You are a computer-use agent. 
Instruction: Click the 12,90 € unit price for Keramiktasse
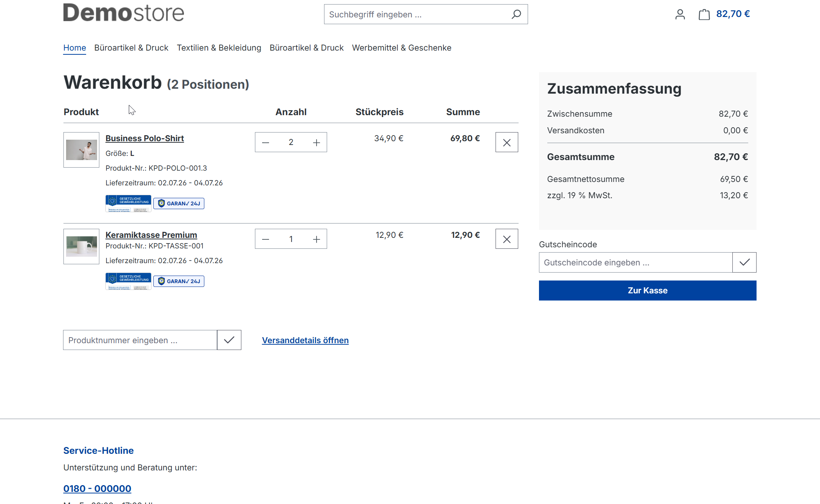pos(389,235)
